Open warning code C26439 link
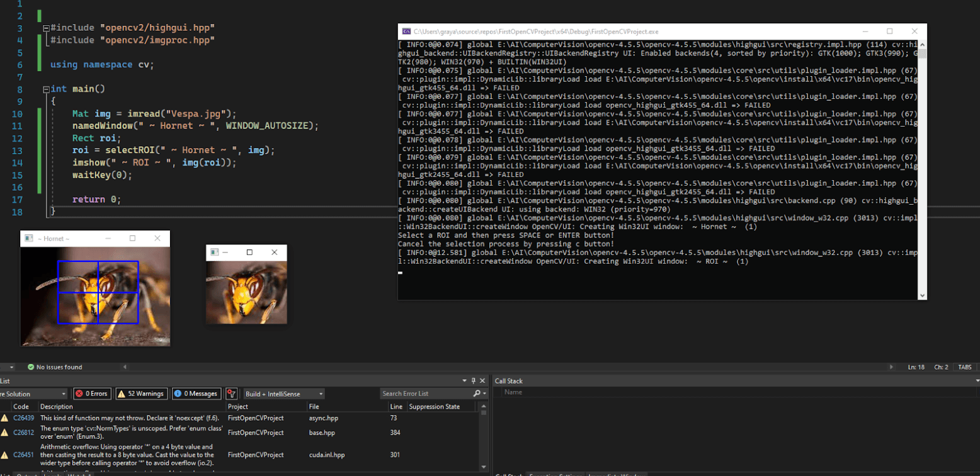The width and height of the screenshot is (980, 476). 23,418
